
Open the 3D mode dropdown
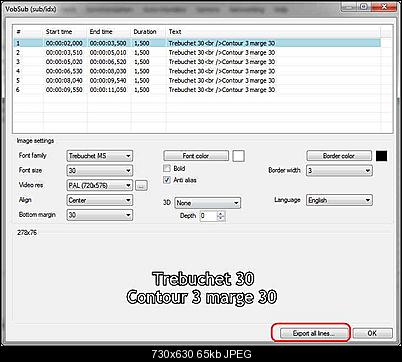(x=207, y=203)
